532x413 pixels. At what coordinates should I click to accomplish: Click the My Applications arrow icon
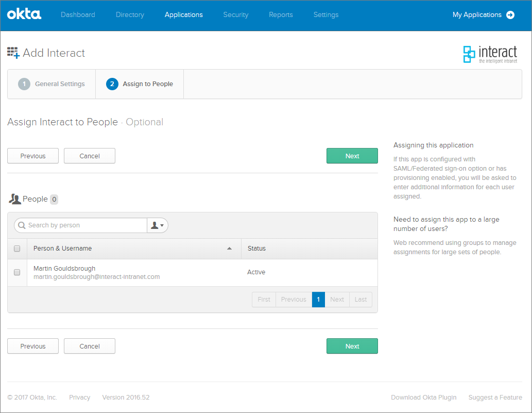(510, 15)
